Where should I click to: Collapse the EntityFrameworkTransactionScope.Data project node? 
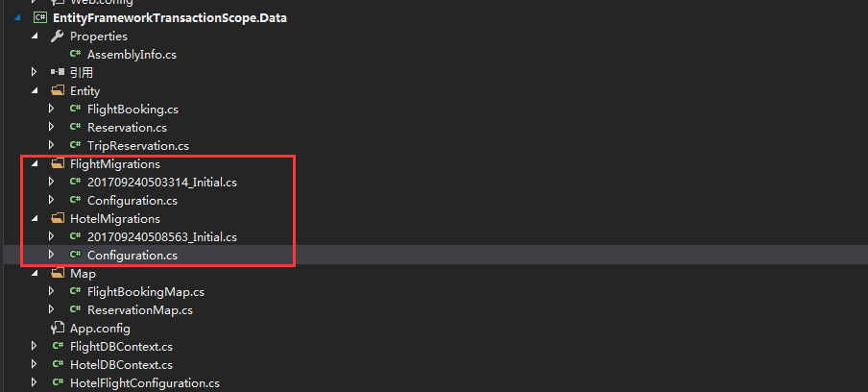pos(17,18)
